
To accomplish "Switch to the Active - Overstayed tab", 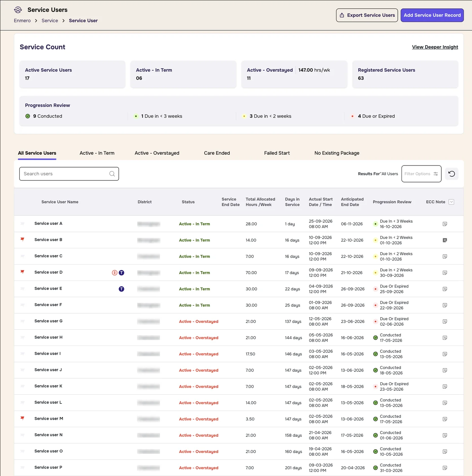I will tap(157, 153).
